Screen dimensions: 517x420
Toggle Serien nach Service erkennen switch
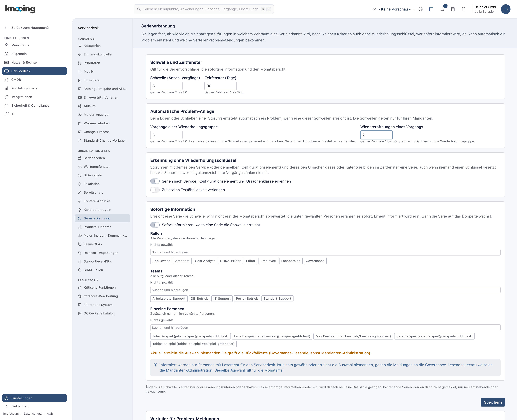(155, 181)
